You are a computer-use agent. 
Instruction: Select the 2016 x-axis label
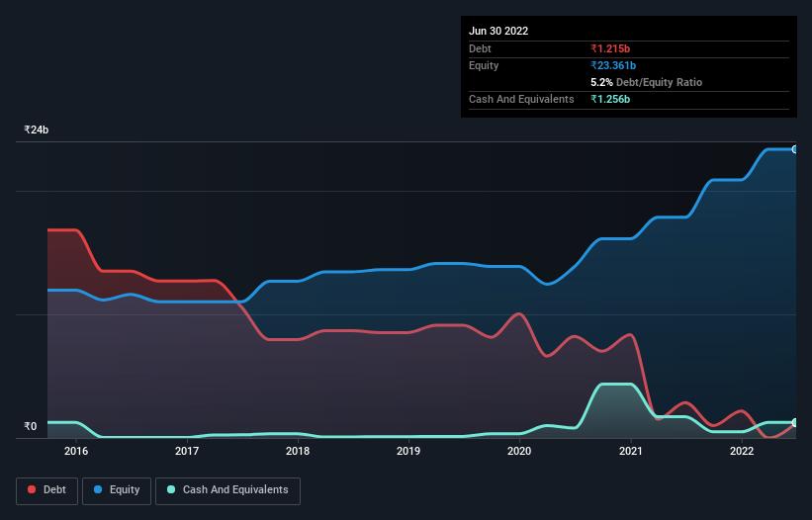tap(76, 451)
